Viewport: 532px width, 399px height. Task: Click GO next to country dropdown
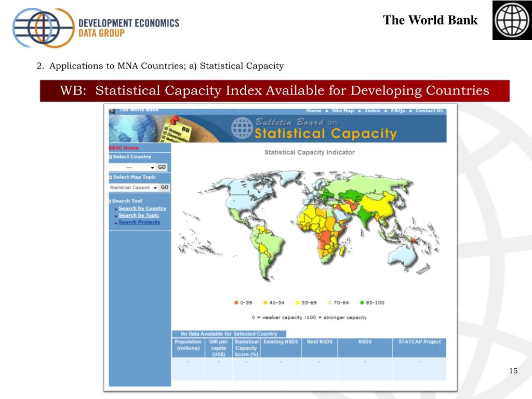click(x=162, y=167)
